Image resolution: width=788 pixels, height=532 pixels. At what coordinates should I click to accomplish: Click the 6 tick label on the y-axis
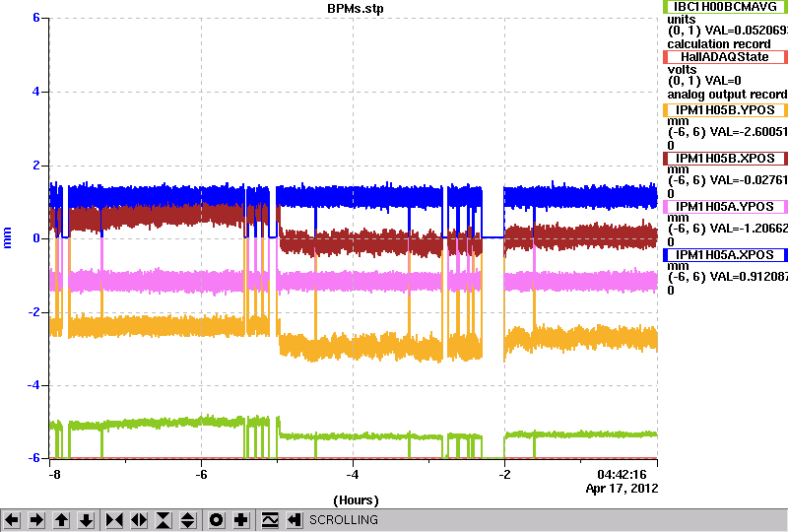[x=36, y=18]
